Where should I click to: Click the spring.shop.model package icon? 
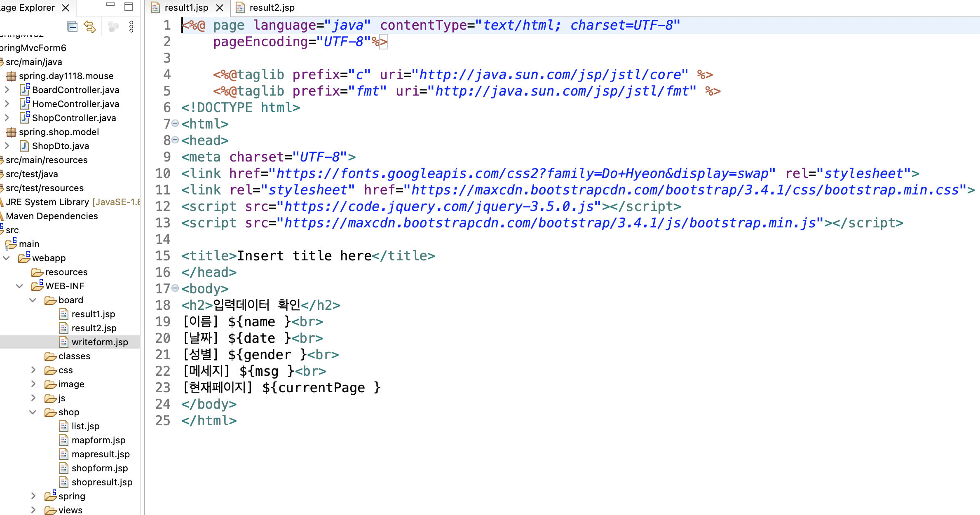click(x=11, y=132)
